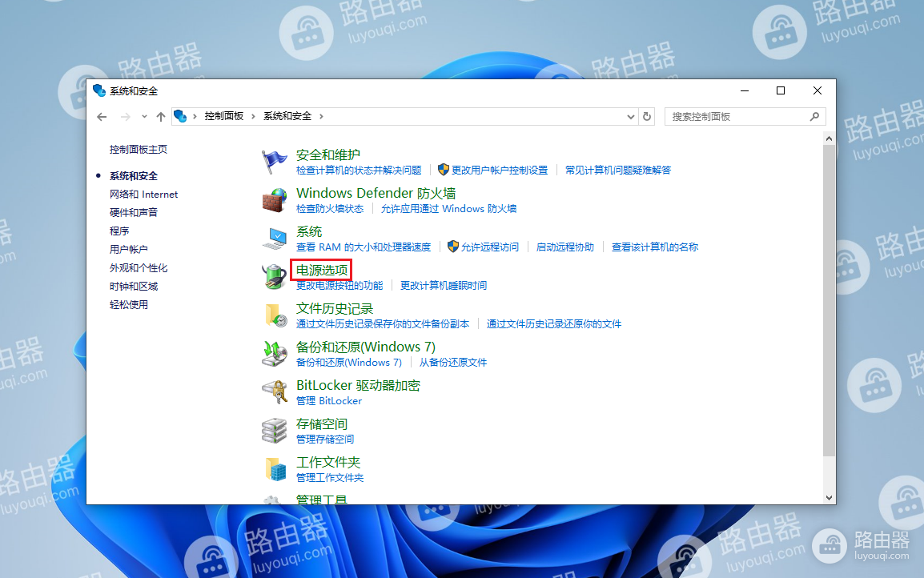Viewport: 924px width, 578px height.
Task: Expand the chevron after 系统和安全 breadcrumb
Action: tap(321, 116)
